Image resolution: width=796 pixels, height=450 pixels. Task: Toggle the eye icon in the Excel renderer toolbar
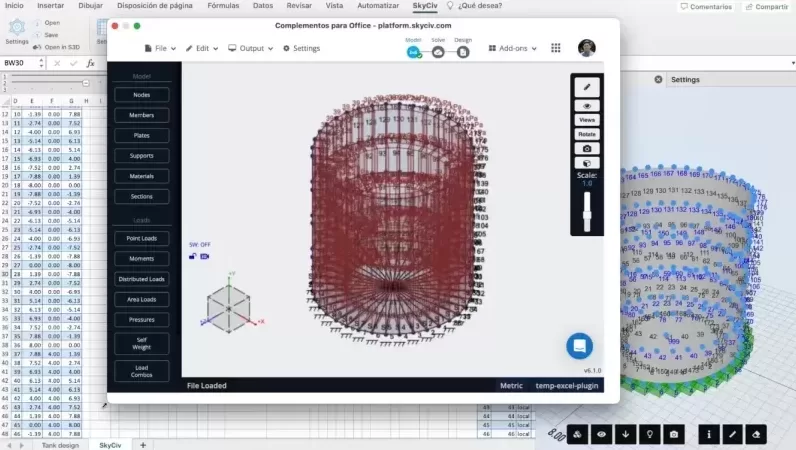point(602,434)
